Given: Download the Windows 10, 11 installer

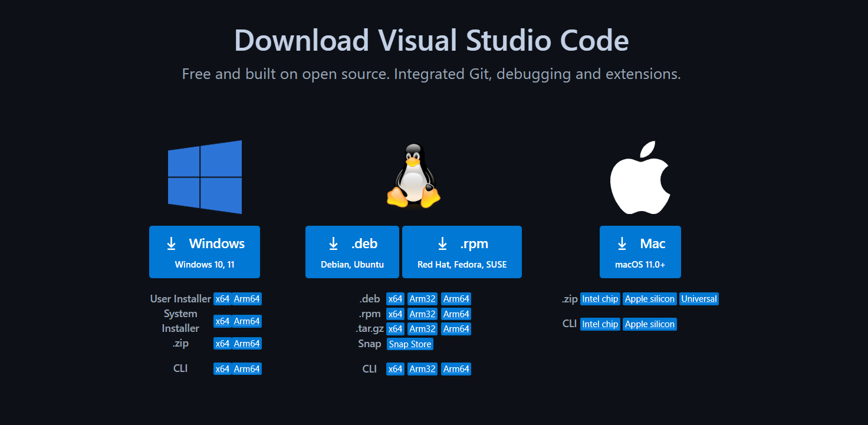Looking at the screenshot, I should (205, 252).
